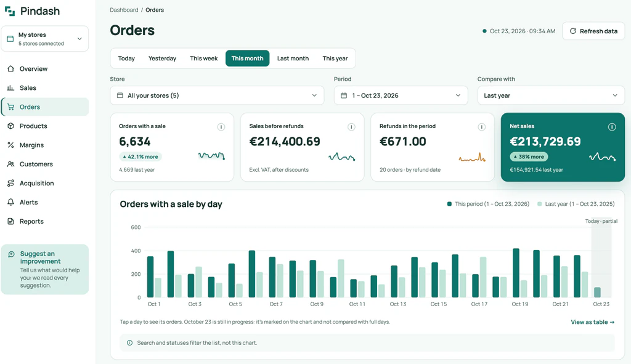Click the orange Refunds sparkline
This screenshot has height=364, width=631.
[x=472, y=157]
